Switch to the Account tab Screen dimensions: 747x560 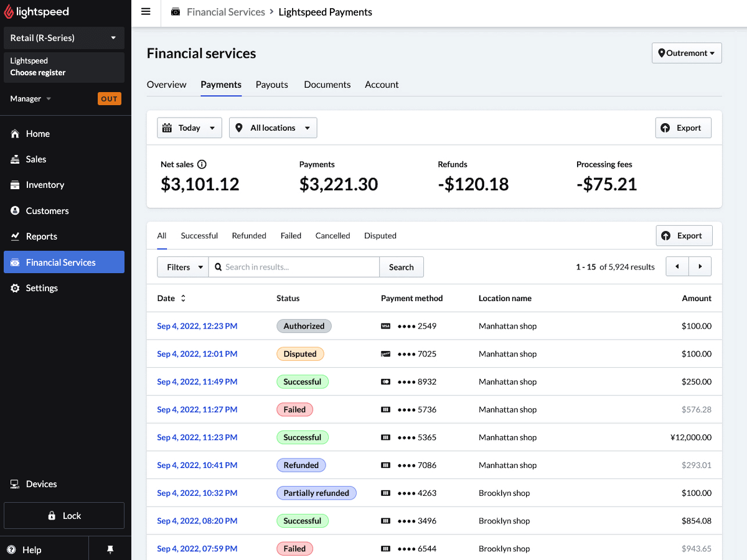tap(382, 85)
